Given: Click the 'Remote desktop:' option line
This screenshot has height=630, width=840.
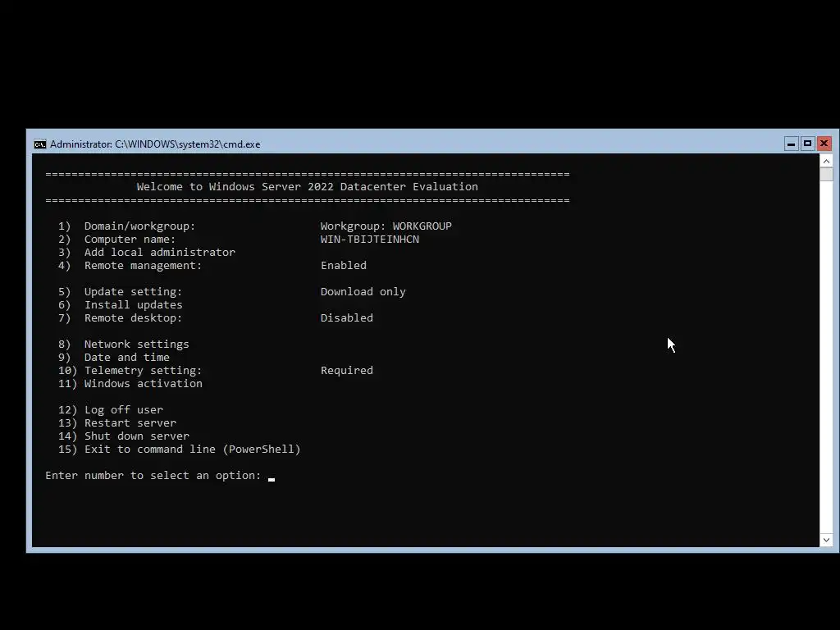Looking at the screenshot, I should pos(120,317).
